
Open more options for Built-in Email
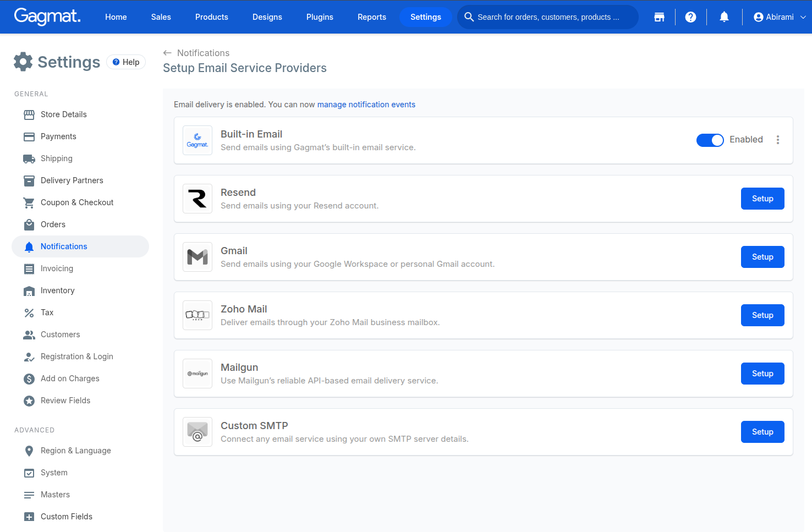tap(778, 140)
